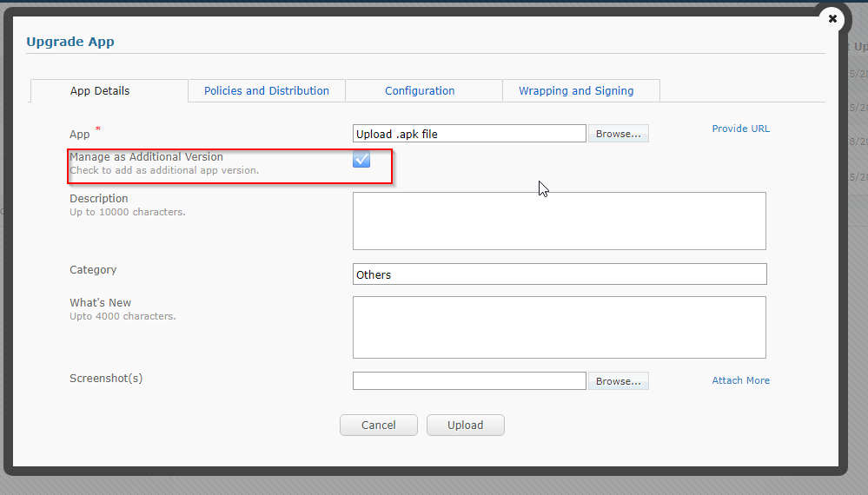The height and width of the screenshot is (495, 868).
Task: Open the Configuration tab
Action: (x=423, y=90)
